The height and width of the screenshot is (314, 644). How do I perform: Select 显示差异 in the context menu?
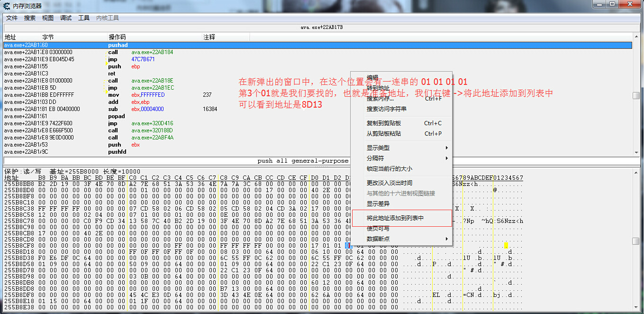click(x=378, y=204)
